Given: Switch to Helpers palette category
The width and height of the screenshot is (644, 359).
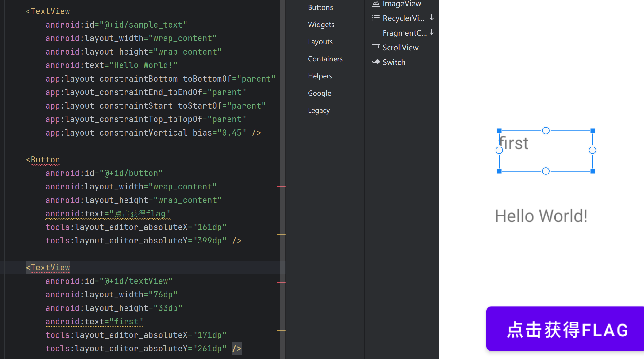Looking at the screenshot, I should (320, 76).
